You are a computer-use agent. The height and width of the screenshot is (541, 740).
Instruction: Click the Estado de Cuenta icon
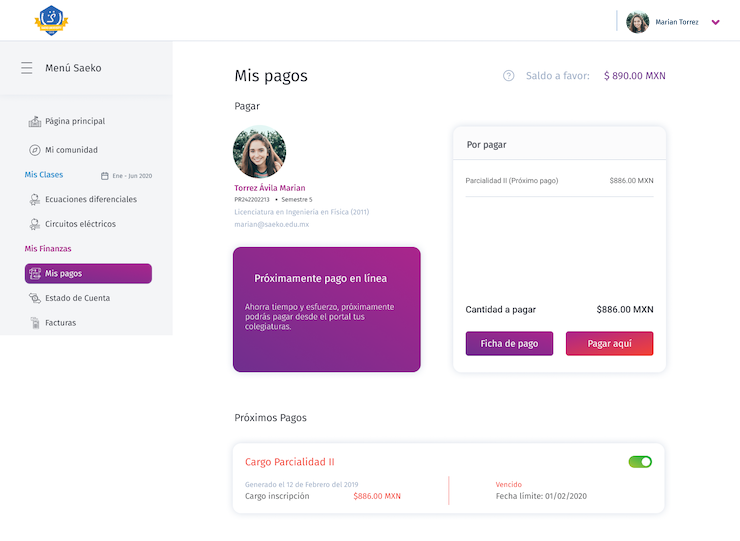34,298
